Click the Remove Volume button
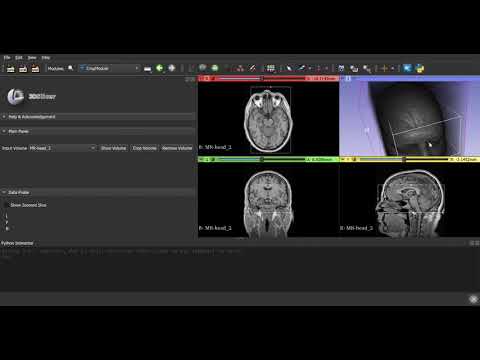The width and height of the screenshot is (480, 360). coord(177,148)
